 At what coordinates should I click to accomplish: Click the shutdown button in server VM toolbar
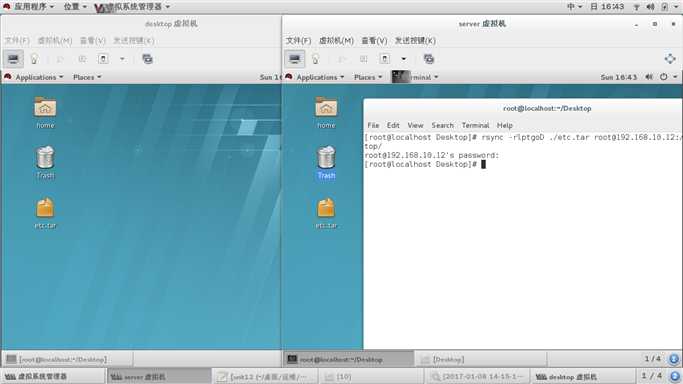[385, 59]
